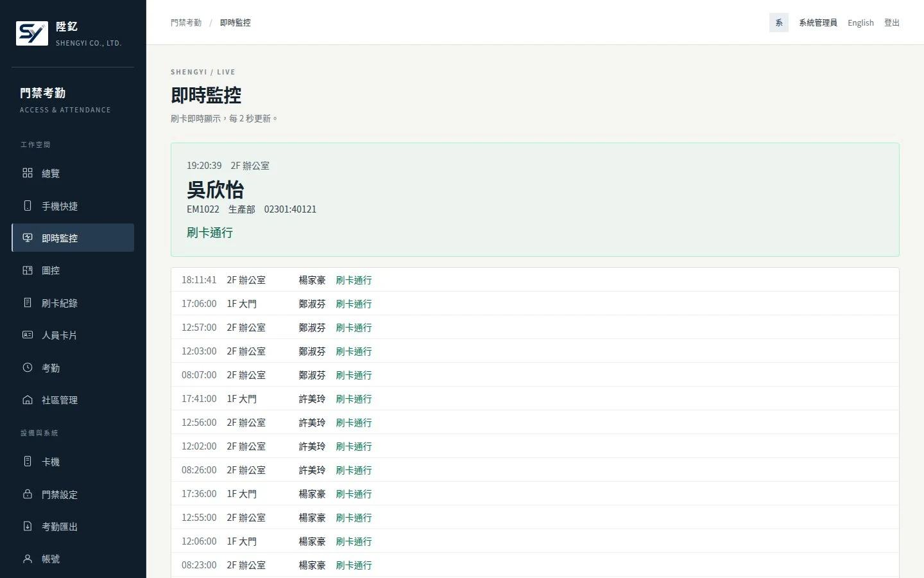
Task: Click the Shengyi SY logo icon
Action: pos(32,33)
